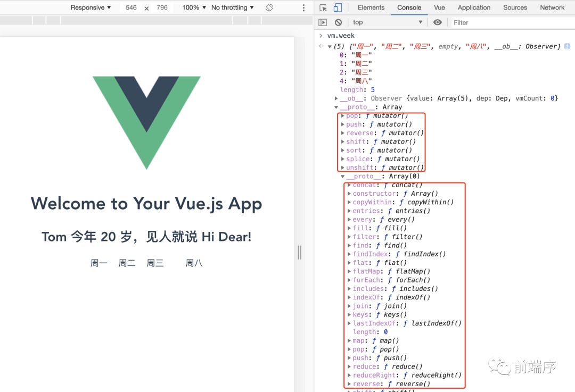Click the eye icon to create live expression
This screenshot has height=392, width=575.
tap(438, 22)
